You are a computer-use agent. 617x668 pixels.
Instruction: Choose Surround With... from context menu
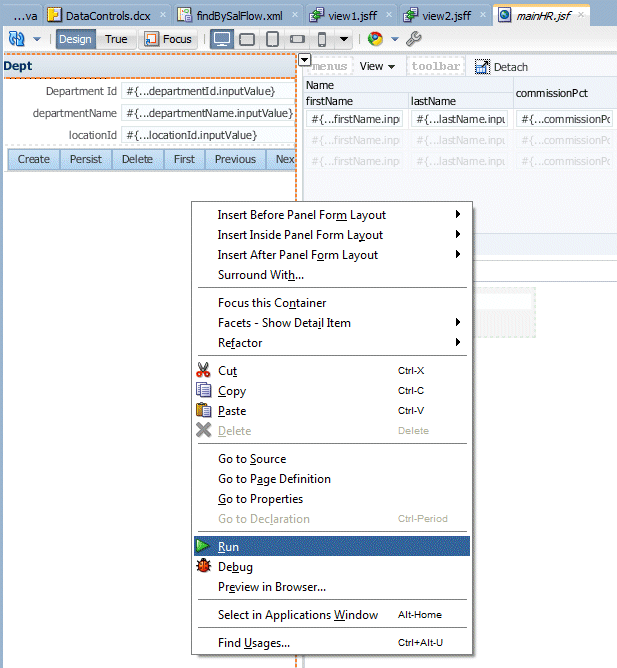(332, 275)
